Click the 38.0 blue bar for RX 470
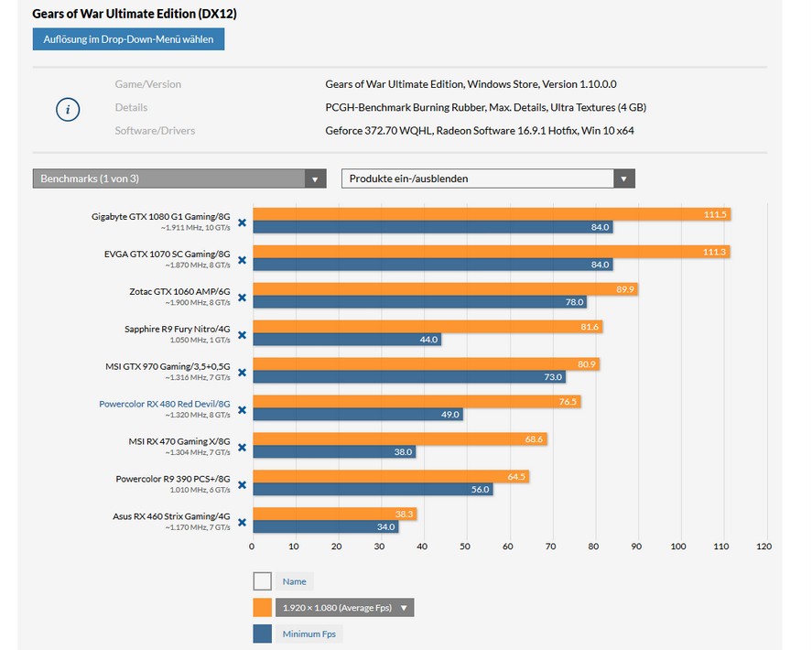This screenshot has height=650, width=812. click(334, 452)
